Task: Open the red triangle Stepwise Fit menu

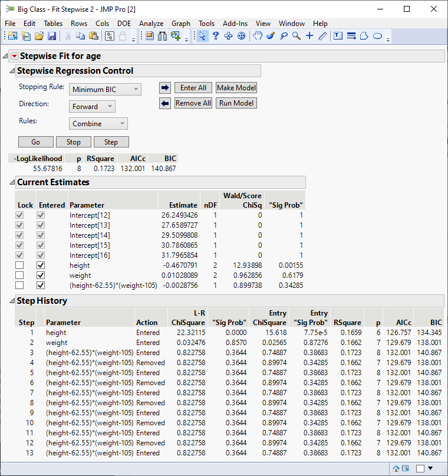Action: (x=15, y=57)
